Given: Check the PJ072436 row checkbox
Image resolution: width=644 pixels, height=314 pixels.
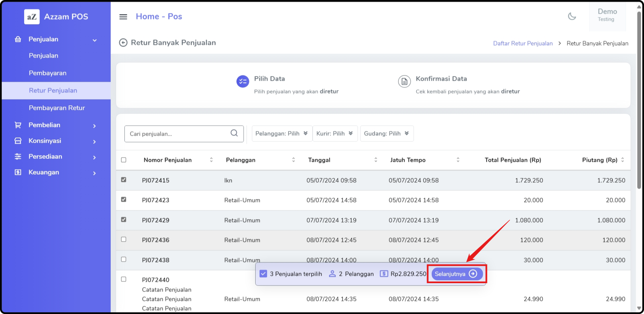Looking at the screenshot, I should pyautogui.click(x=123, y=239).
